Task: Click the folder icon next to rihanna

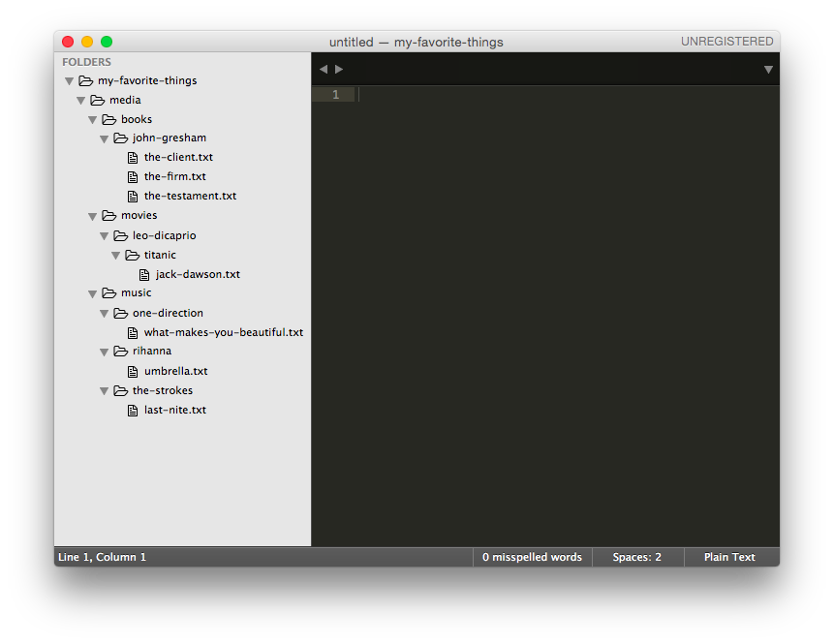Action: 120,352
